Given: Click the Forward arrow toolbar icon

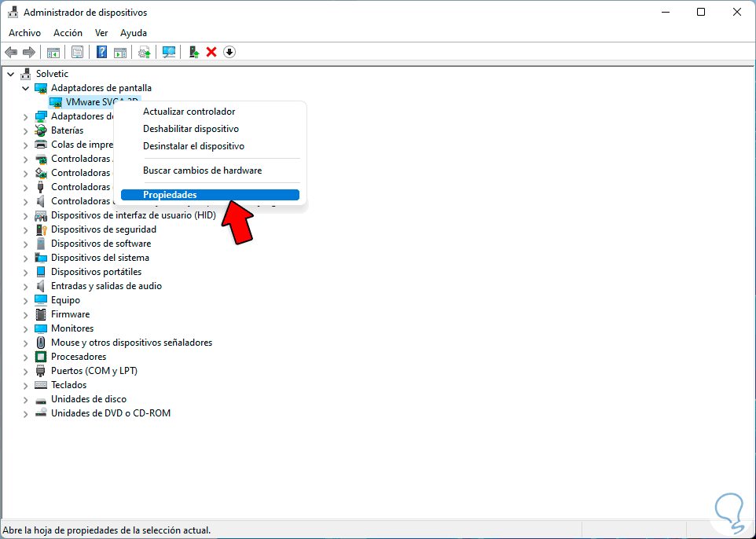Looking at the screenshot, I should click(29, 52).
